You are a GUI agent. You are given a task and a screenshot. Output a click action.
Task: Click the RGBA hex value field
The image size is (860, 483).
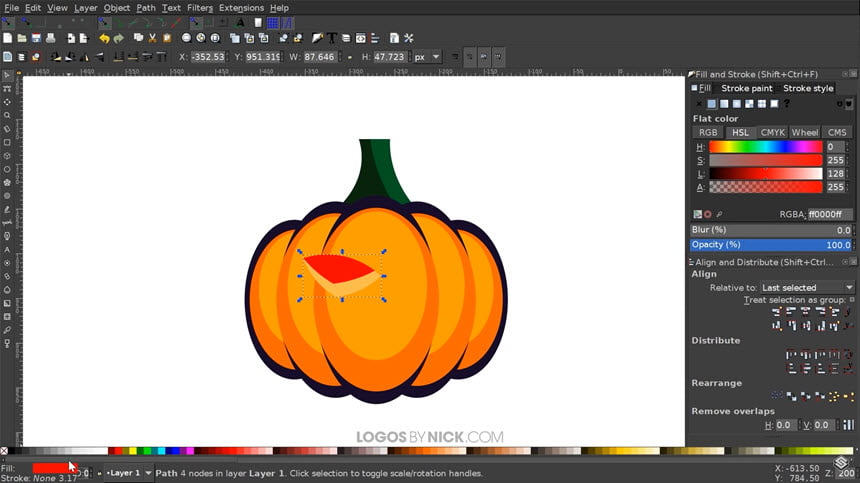(x=828, y=214)
